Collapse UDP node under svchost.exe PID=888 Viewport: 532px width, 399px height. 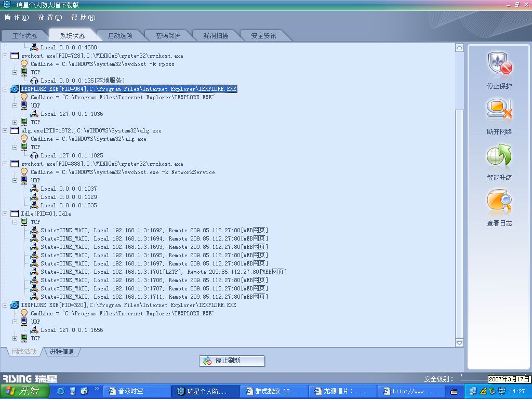[15, 180]
